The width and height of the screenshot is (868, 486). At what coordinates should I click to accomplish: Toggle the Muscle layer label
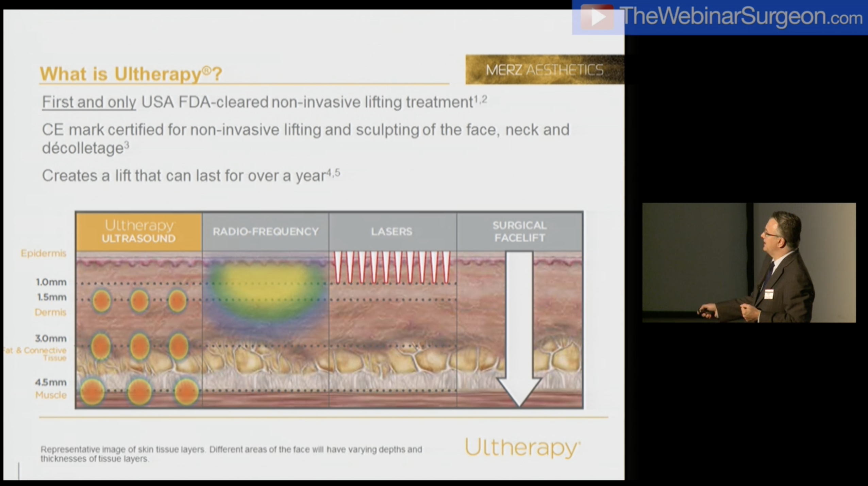51,395
